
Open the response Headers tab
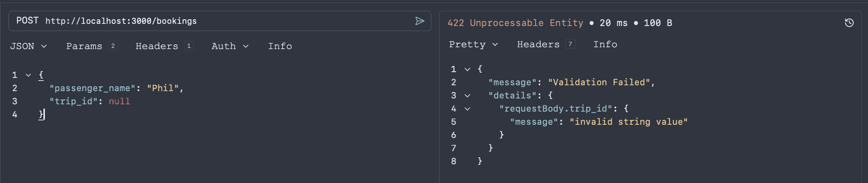[x=546, y=44]
